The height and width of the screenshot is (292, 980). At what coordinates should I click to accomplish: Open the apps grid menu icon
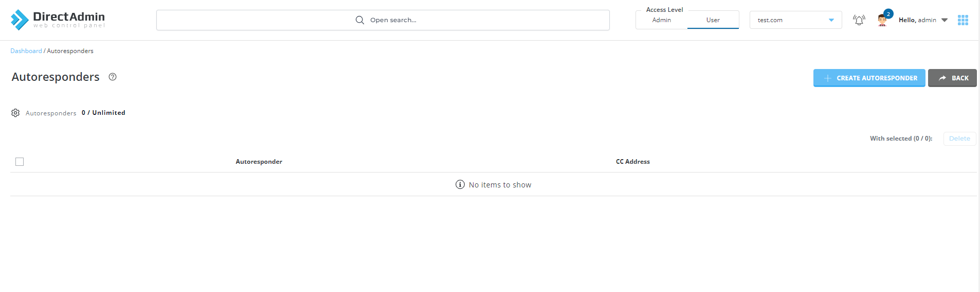963,20
